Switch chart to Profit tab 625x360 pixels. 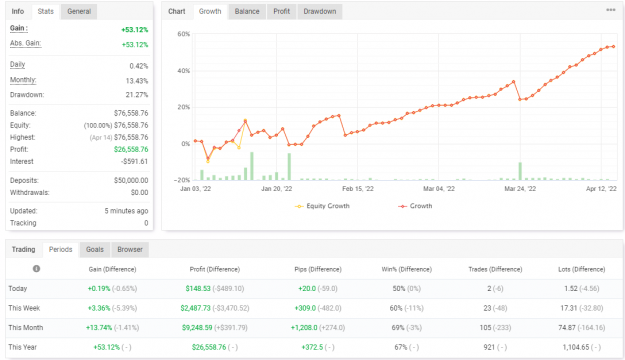tap(281, 12)
